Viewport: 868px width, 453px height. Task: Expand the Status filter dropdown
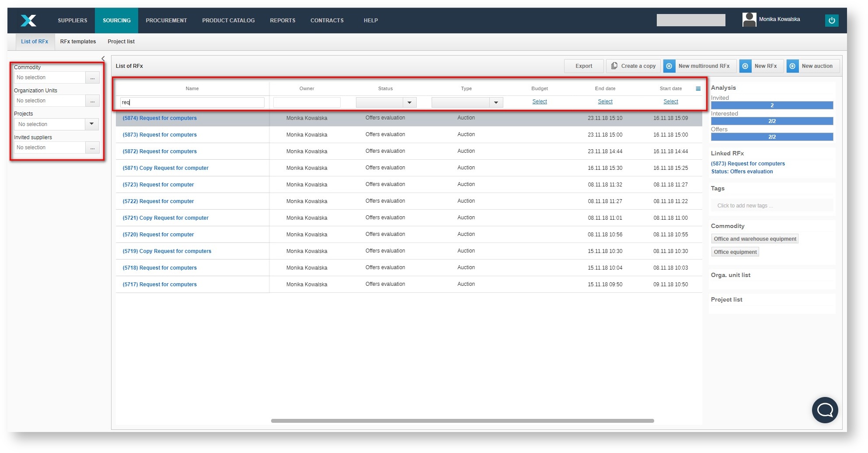(x=409, y=102)
